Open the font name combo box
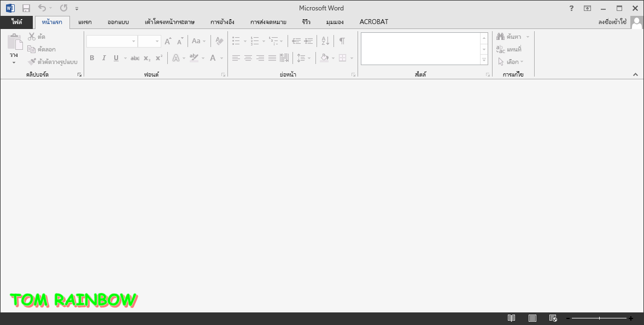Screen dimensions: 644x325 tap(112, 41)
